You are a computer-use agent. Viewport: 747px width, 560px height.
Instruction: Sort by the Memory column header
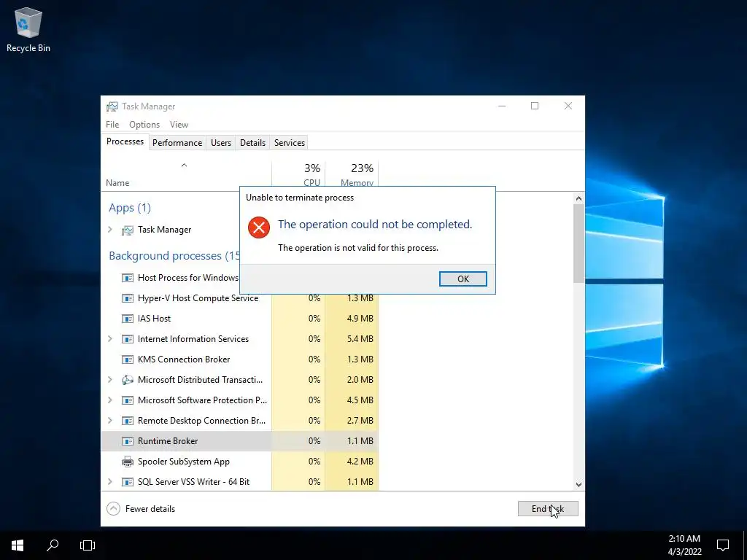[x=352, y=175]
